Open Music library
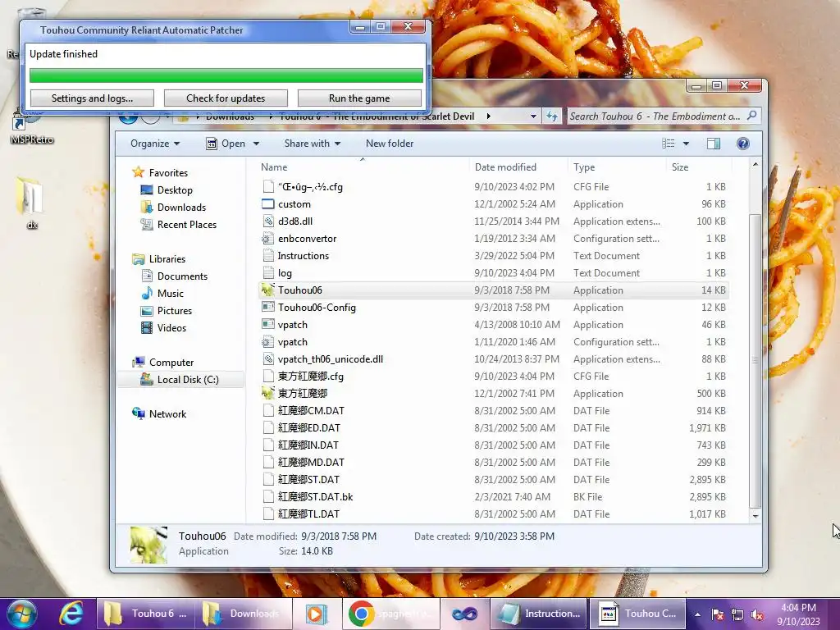840x630 pixels. 171,293
